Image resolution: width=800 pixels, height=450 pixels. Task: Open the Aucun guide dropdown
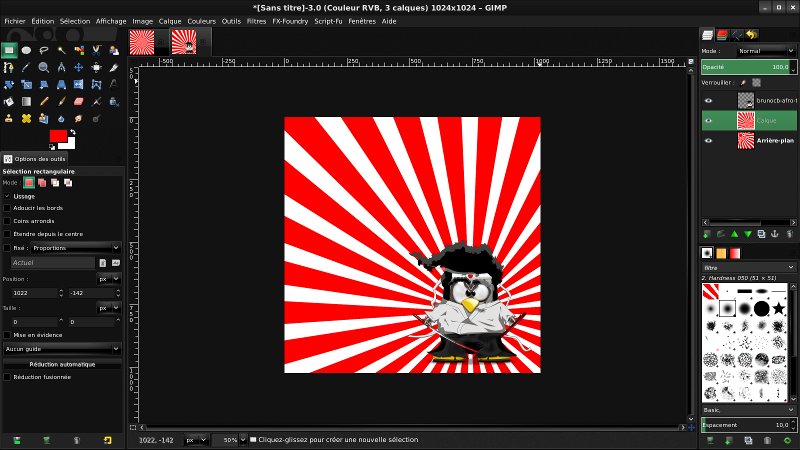[x=62, y=349]
